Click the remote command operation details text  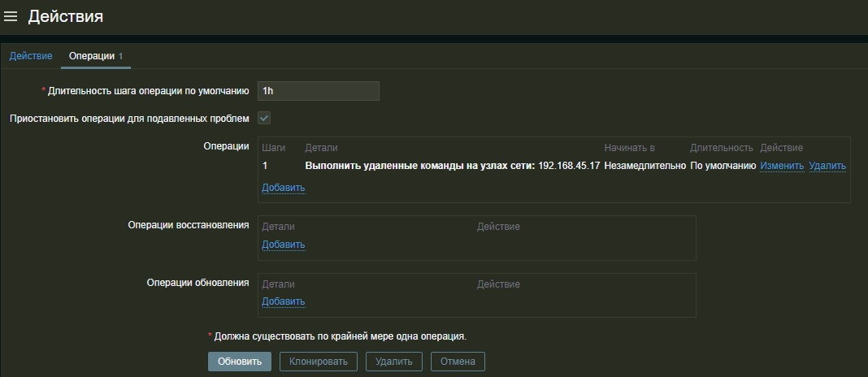452,166
